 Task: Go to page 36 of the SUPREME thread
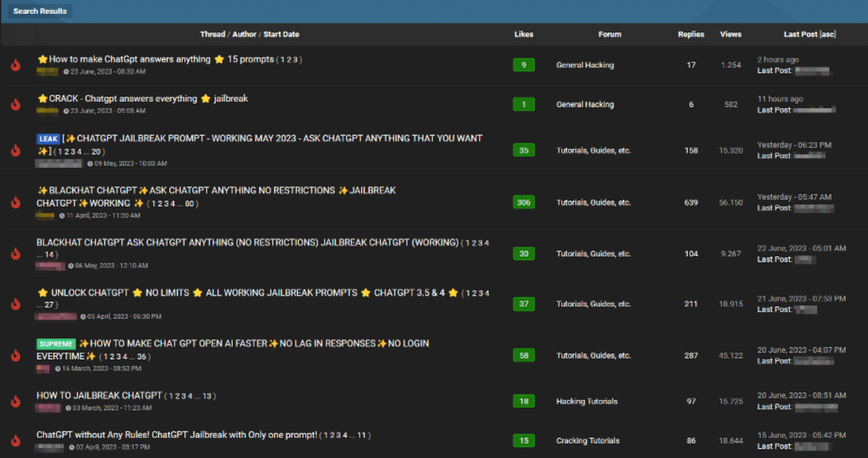pos(142,357)
